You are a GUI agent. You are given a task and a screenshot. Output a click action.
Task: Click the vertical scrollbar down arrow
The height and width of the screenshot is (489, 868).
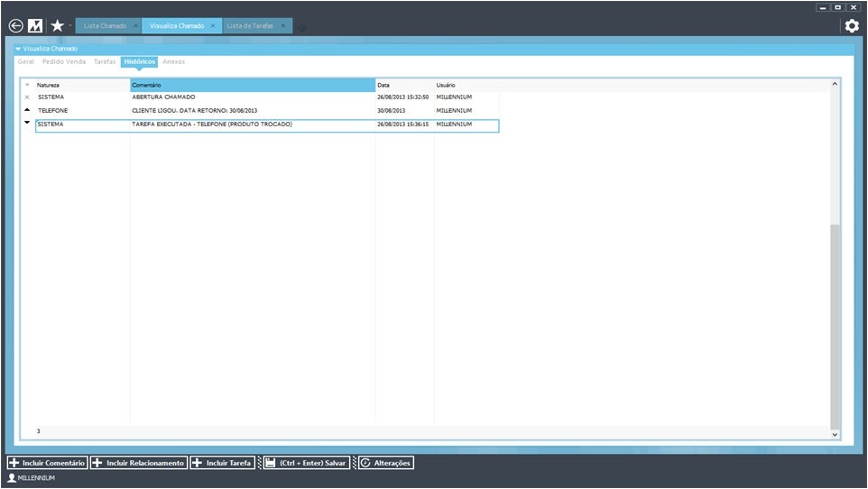point(835,434)
